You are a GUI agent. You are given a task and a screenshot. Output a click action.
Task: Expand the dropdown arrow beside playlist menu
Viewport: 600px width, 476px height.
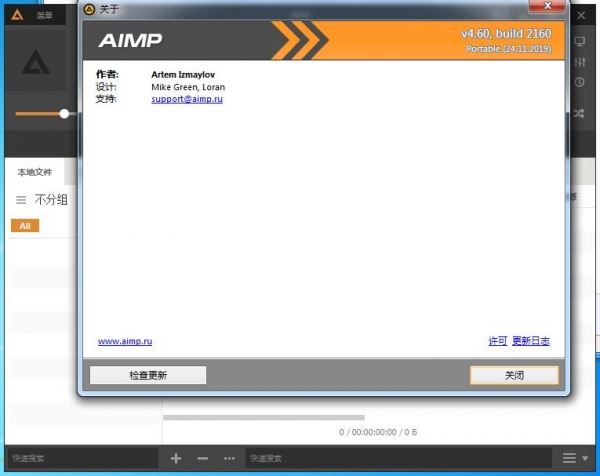pyautogui.click(x=585, y=458)
